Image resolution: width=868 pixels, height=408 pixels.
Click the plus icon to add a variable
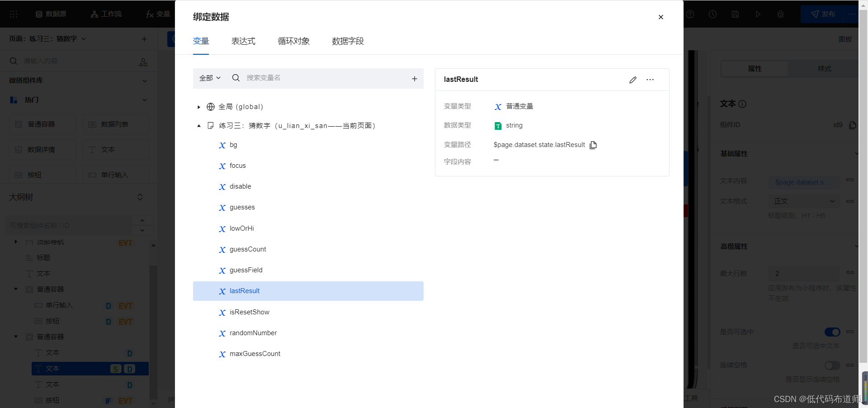(414, 79)
